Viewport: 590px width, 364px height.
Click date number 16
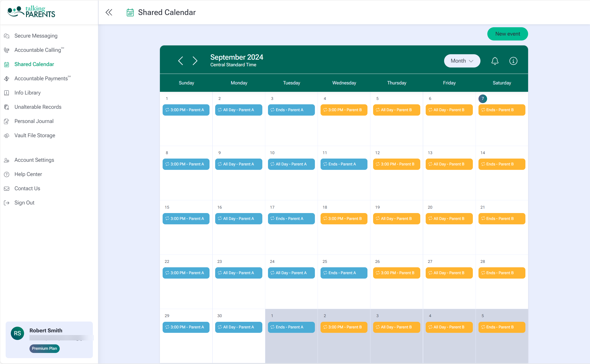click(220, 207)
